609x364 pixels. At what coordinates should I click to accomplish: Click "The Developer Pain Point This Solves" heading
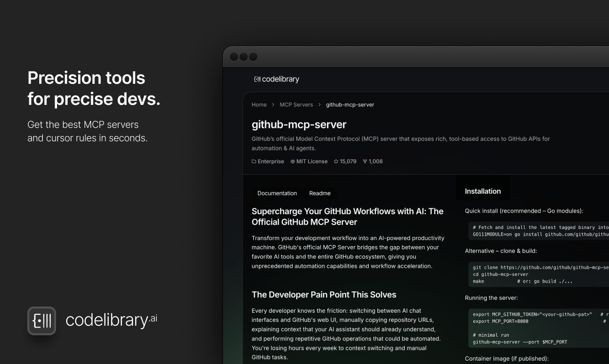[324, 295]
